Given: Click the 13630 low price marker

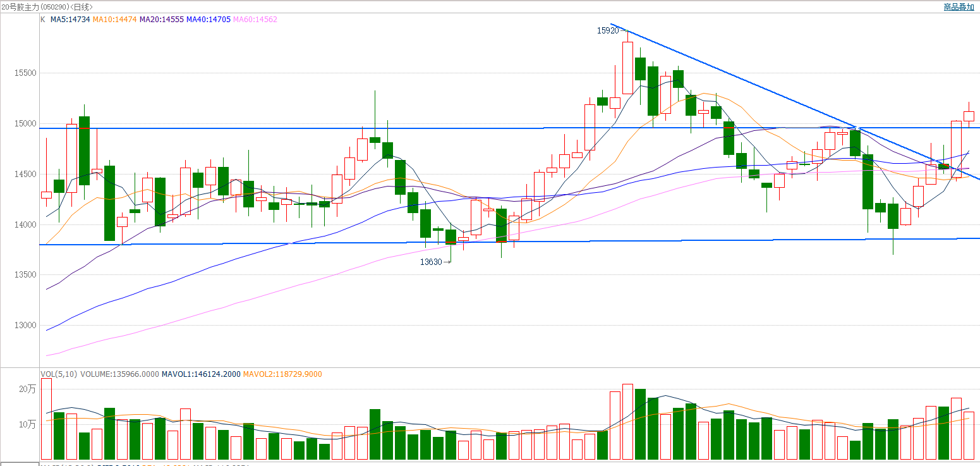Looking at the screenshot, I should 431,262.
